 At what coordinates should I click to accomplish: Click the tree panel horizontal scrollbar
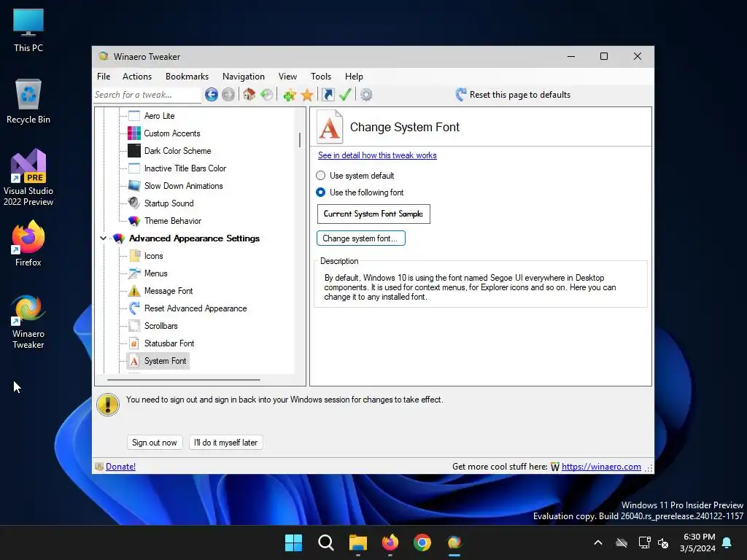pyautogui.click(x=183, y=380)
